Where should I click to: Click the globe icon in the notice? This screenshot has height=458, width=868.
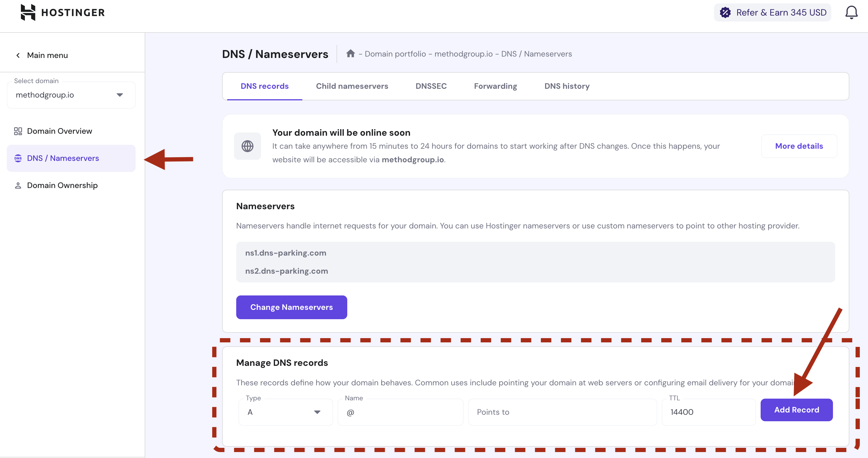point(247,146)
